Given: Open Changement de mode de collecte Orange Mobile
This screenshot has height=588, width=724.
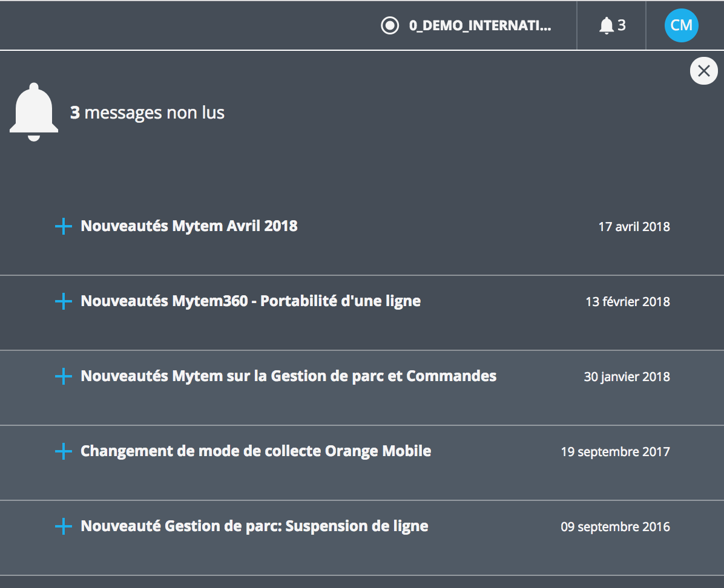Looking at the screenshot, I should [x=256, y=451].
